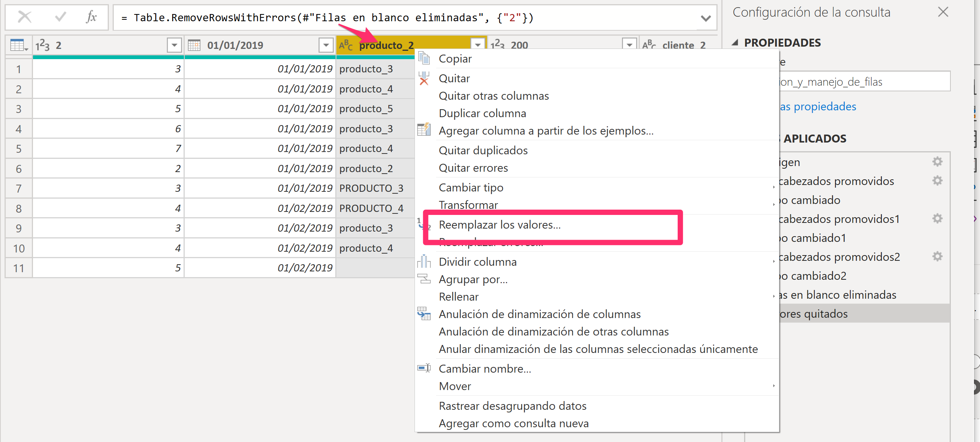Select the Errores quitados applied step

click(864, 313)
